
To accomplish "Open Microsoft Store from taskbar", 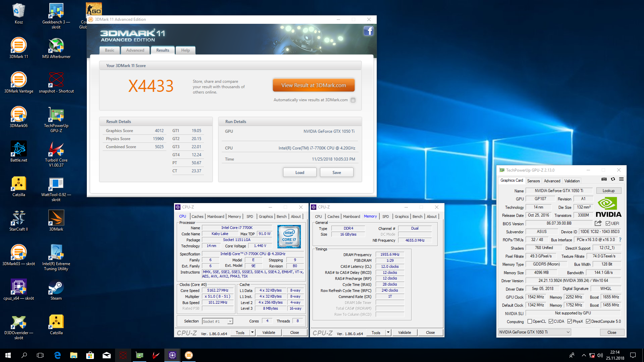I will point(90,355).
